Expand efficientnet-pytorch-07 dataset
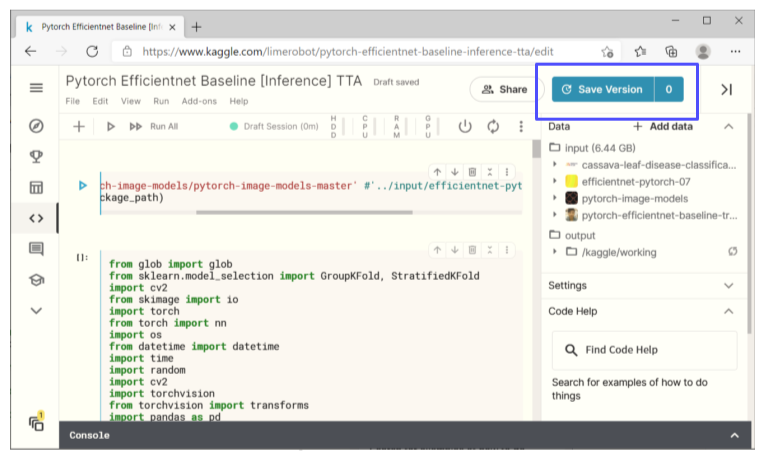 point(555,182)
